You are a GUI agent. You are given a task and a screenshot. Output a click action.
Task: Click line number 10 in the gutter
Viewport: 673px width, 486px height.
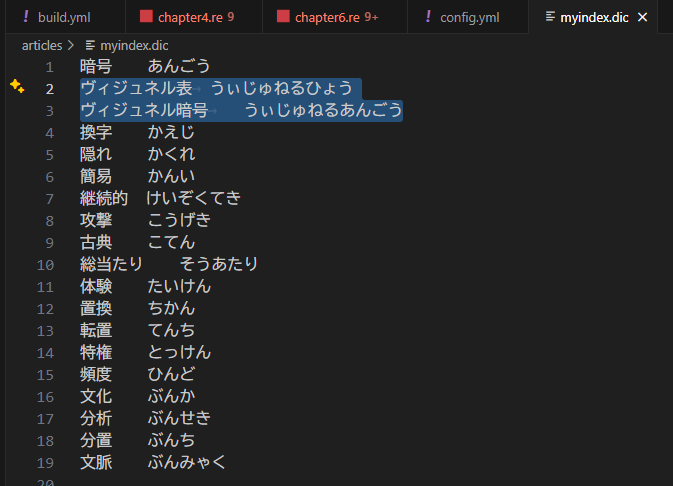pyautogui.click(x=45, y=264)
